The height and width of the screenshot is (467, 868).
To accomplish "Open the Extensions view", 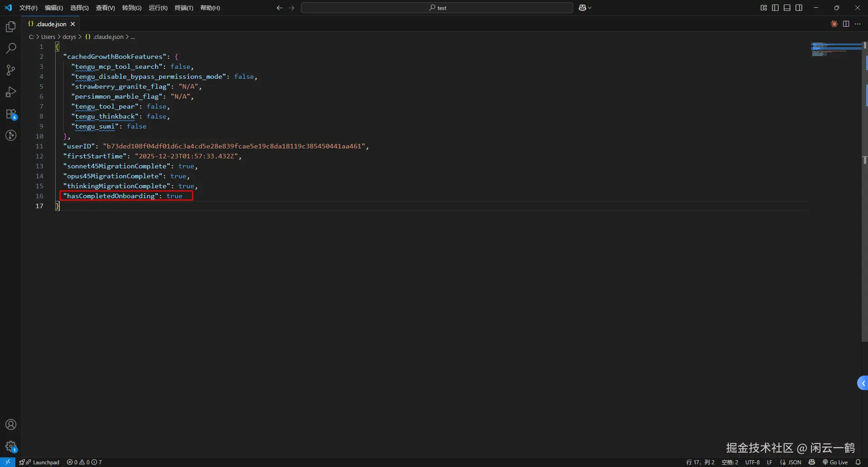I will [11, 114].
